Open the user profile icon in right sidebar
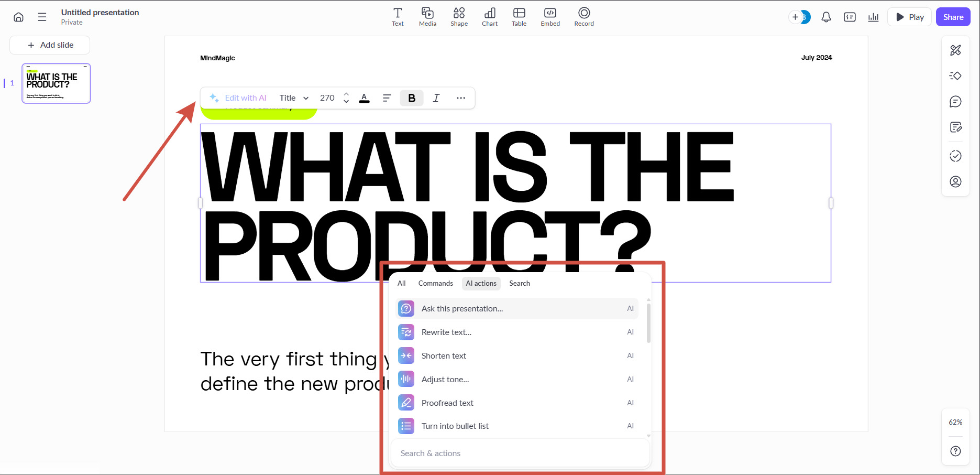This screenshot has width=980, height=475. point(955,182)
